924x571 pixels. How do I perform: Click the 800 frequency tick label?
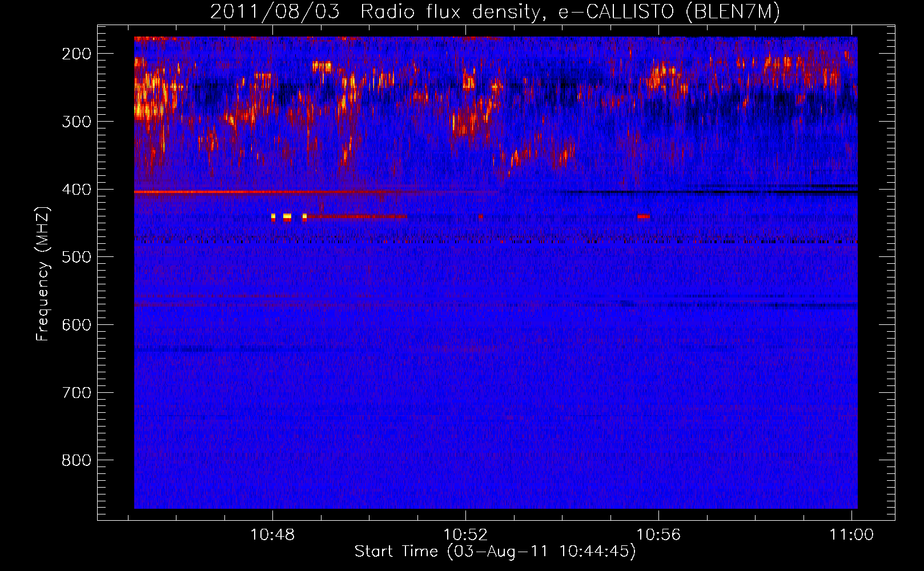point(77,461)
